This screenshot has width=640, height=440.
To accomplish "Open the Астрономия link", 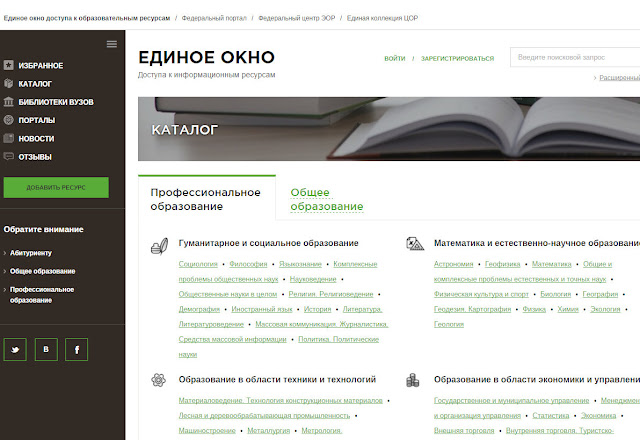I will [x=453, y=264].
